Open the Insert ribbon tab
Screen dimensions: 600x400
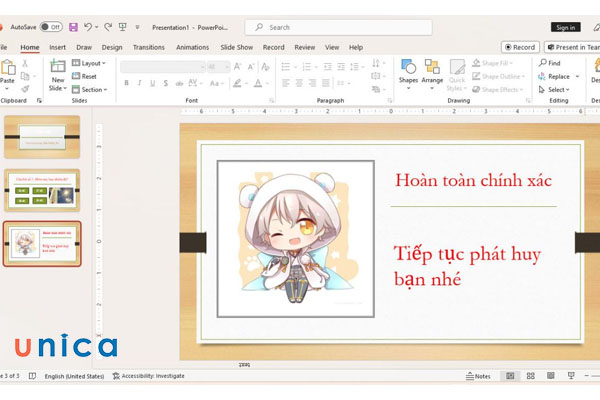click(57, 47)
